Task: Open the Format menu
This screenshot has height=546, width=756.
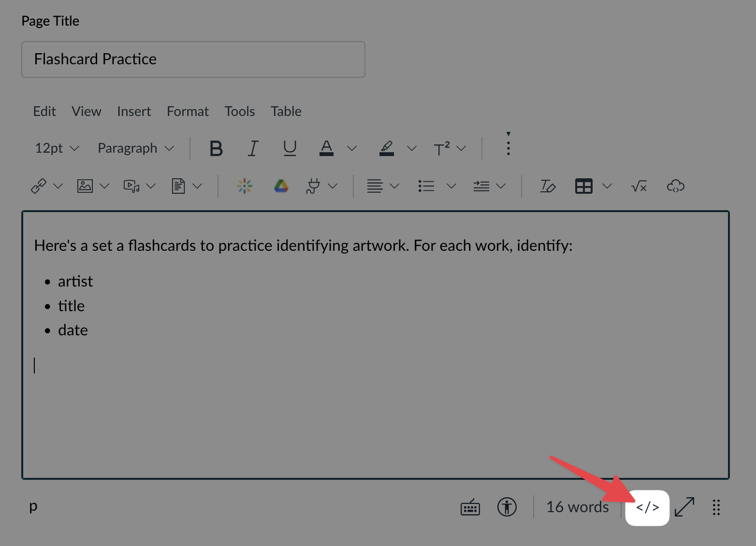Action: (188, 112)
